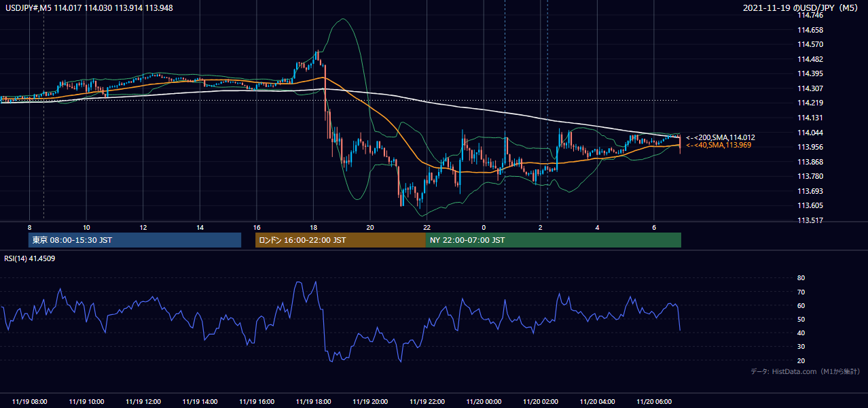Click the bottom time label 11/19 12:00

(143, 402)
